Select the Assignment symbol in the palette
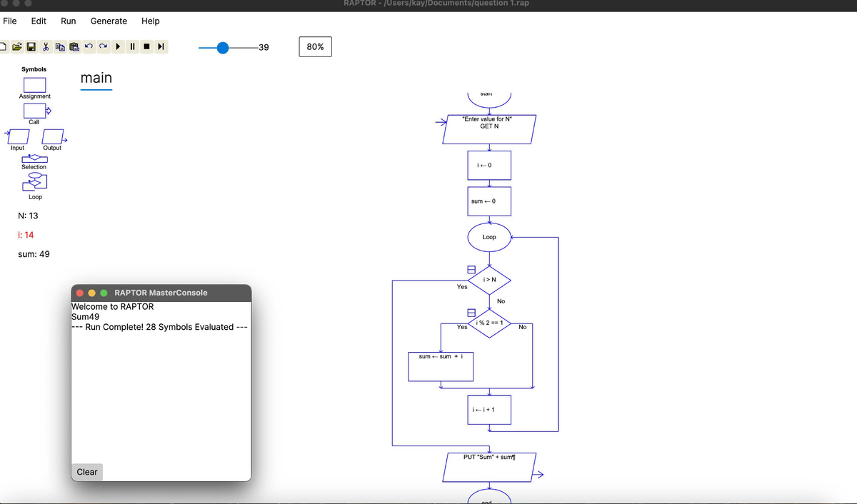This screenshot has width=857, height=504. pos(34,84)
